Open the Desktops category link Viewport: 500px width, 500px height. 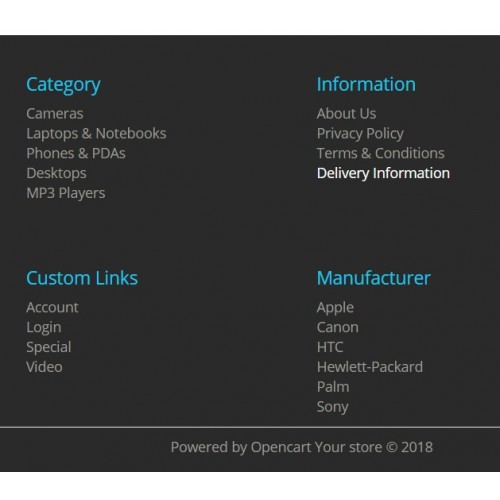coord(56,173)
